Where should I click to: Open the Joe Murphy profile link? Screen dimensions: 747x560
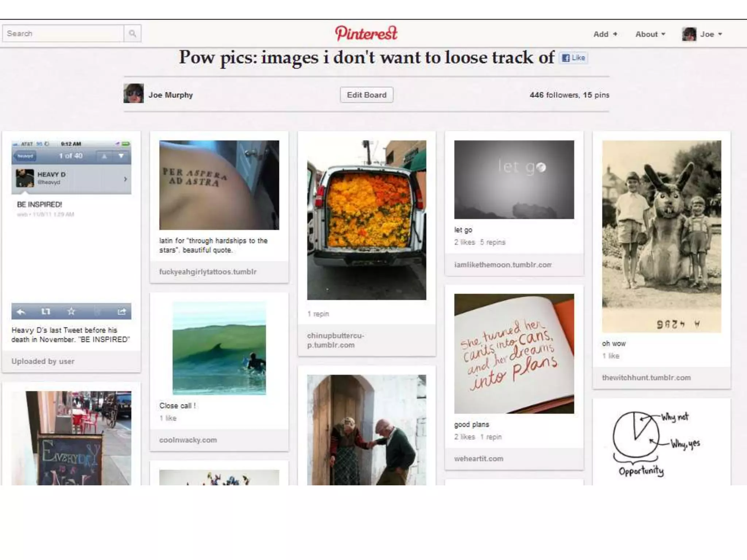[x=170, y=95]
